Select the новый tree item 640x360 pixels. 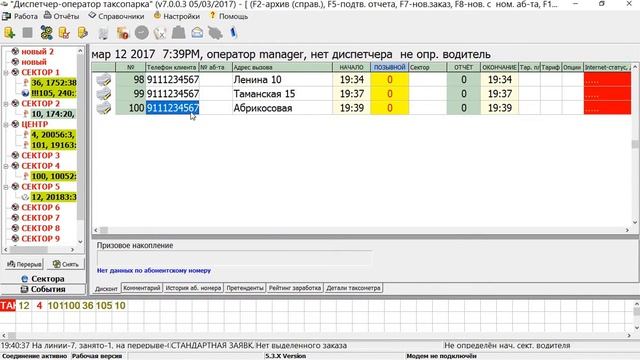(34, 62)
